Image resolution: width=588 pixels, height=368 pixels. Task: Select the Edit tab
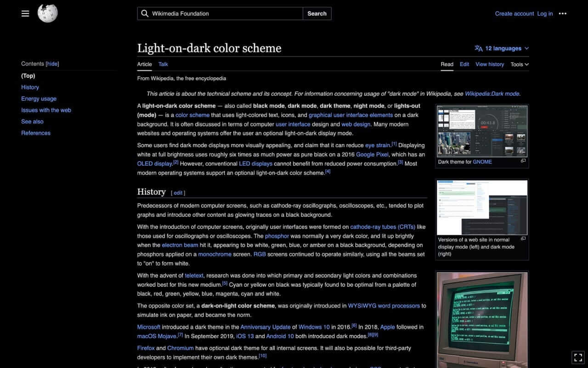click(464, 64)
